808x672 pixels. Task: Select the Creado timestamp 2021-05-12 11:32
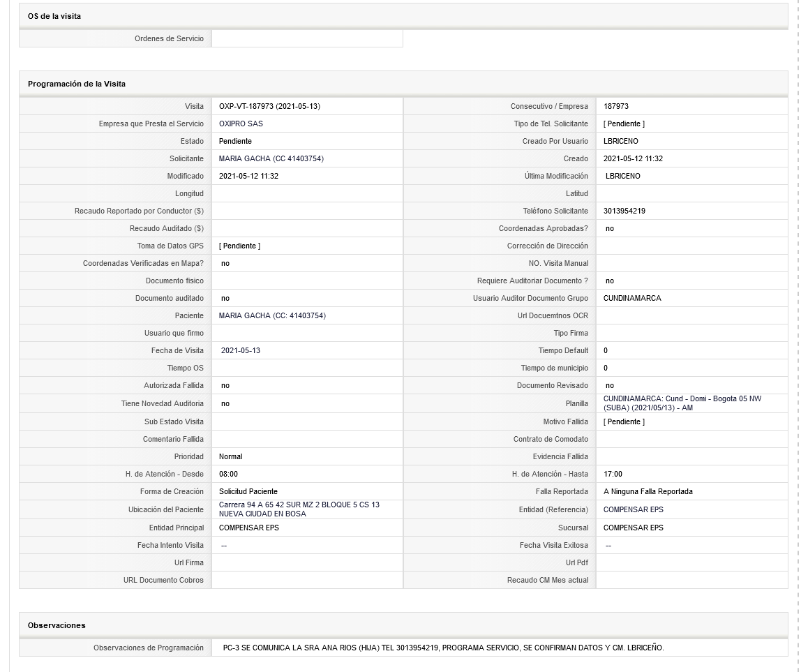[633, 158]
